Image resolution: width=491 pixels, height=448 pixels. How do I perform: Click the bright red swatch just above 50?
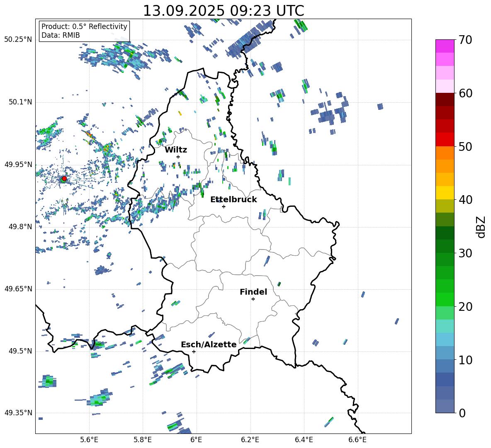coord(445,140)
